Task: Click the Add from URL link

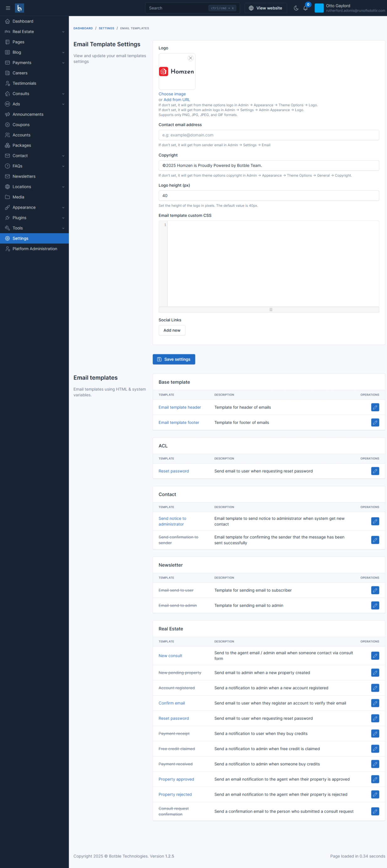Action: coord(177,100)
